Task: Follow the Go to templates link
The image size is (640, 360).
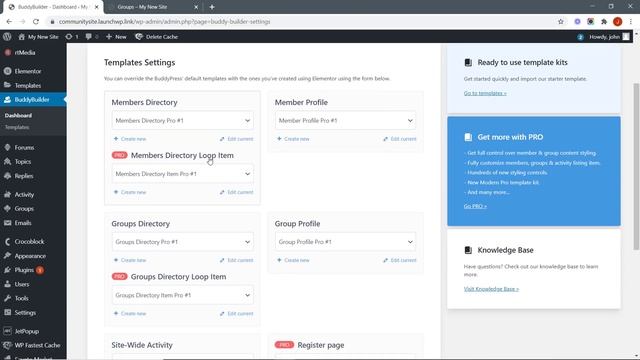Action: tap(485, 93)
